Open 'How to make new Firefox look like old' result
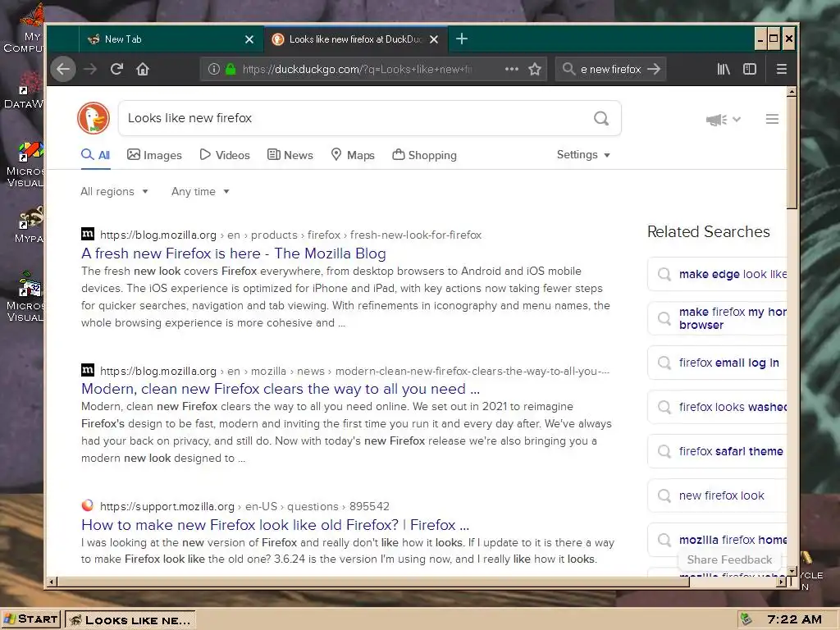Image resolution: width=840 pixels, height=630 pixels. [275, 524]
